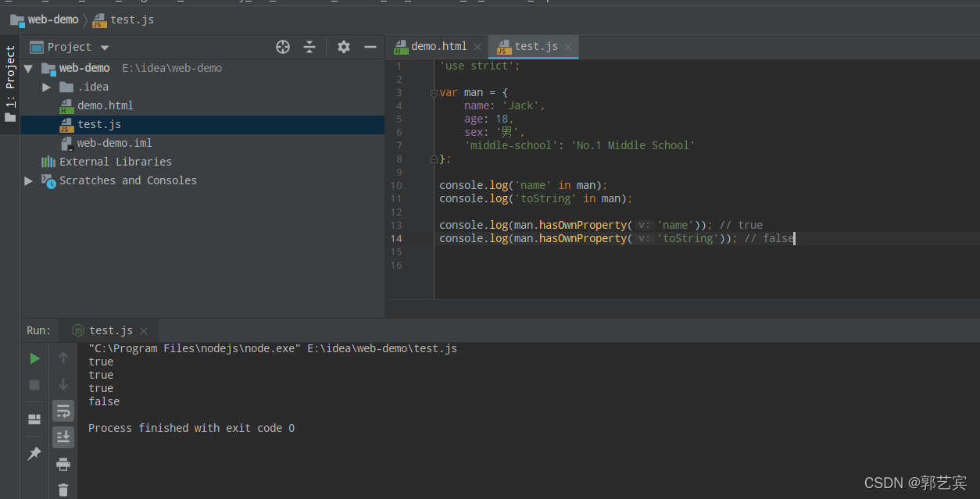Viewport: 980px width, 499px height.
Task: Click the 'middle-school' property line
Action: tap(579, 146)
